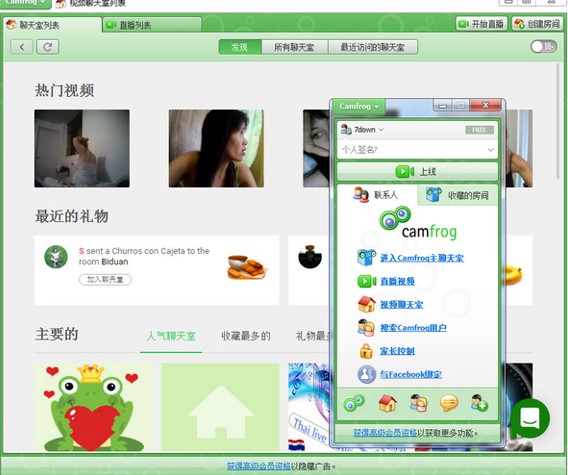Screen dimensions: 568x475
Task: Click the 开始直播 button
Action: point(481,24)
